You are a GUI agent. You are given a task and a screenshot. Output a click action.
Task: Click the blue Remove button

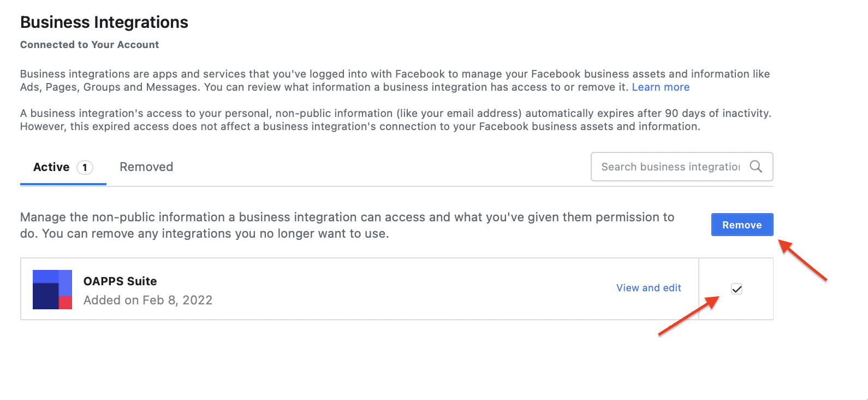(x=742, y=225)
